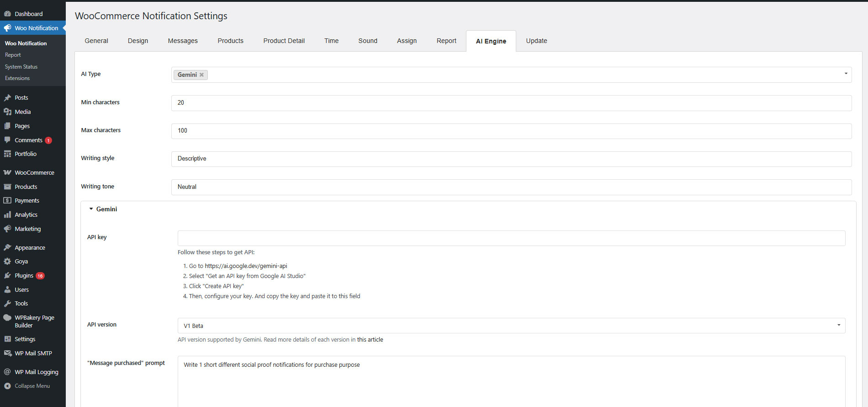Click the Pages icon in sidebar
868x407 pixels.
[7, 126]
